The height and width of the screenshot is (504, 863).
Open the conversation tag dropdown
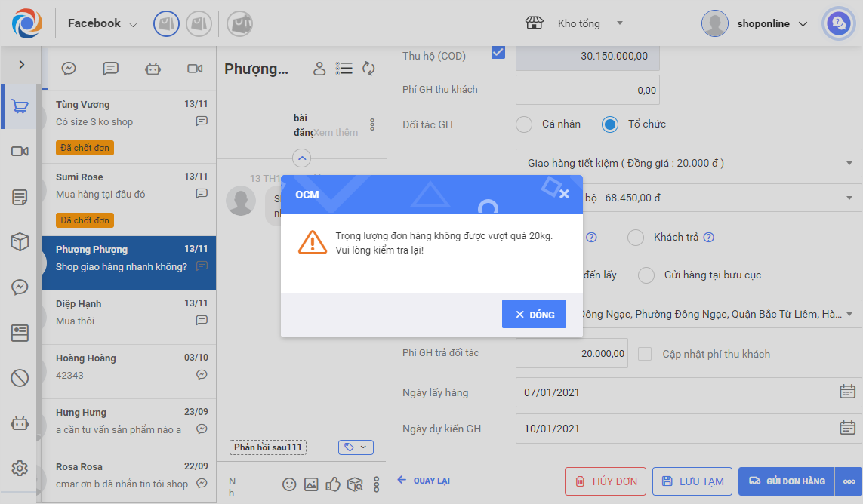coord(356,447)
